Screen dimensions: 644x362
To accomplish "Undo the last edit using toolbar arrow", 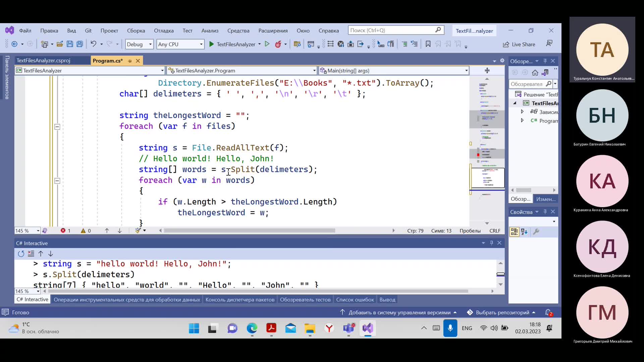I will pyautogui.click(x=93, y=44).
